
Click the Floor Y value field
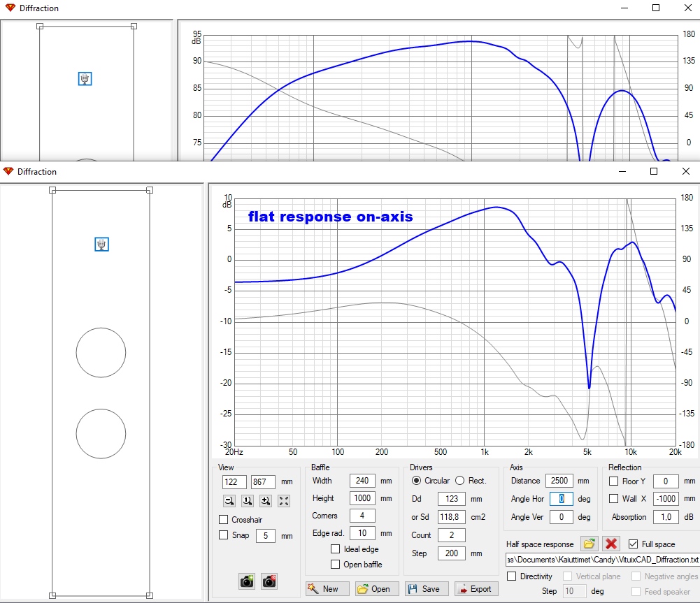click(666, 481)
